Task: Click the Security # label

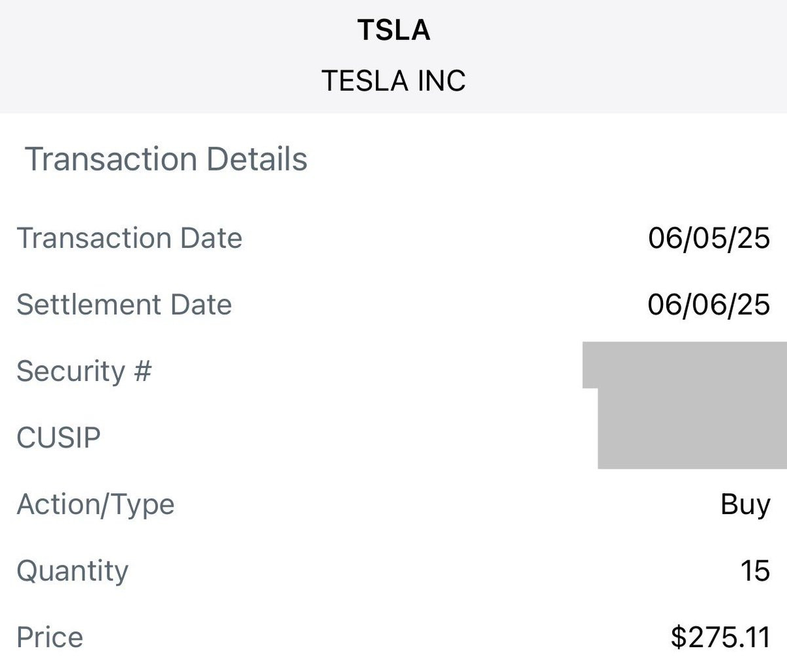Action: coord(83,371)
